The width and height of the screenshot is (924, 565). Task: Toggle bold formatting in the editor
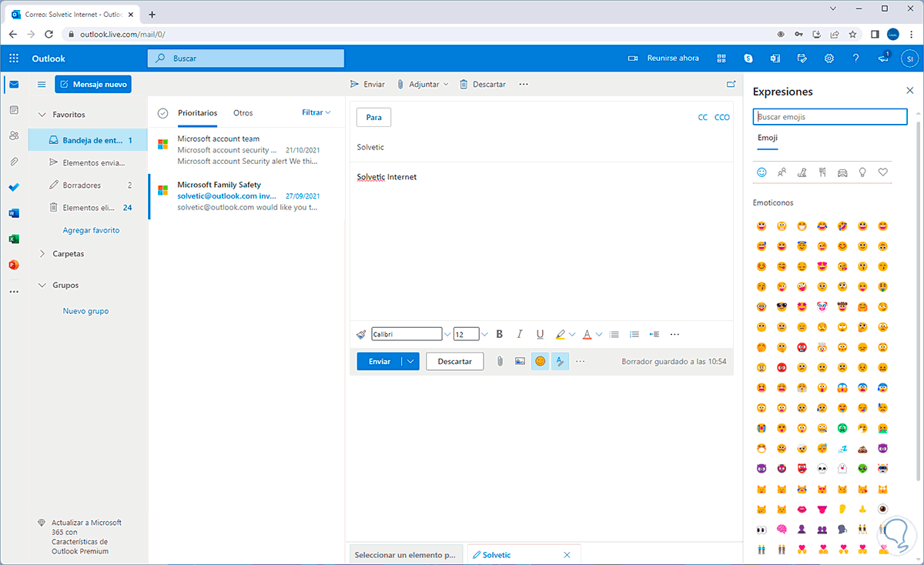coord(499,334)
